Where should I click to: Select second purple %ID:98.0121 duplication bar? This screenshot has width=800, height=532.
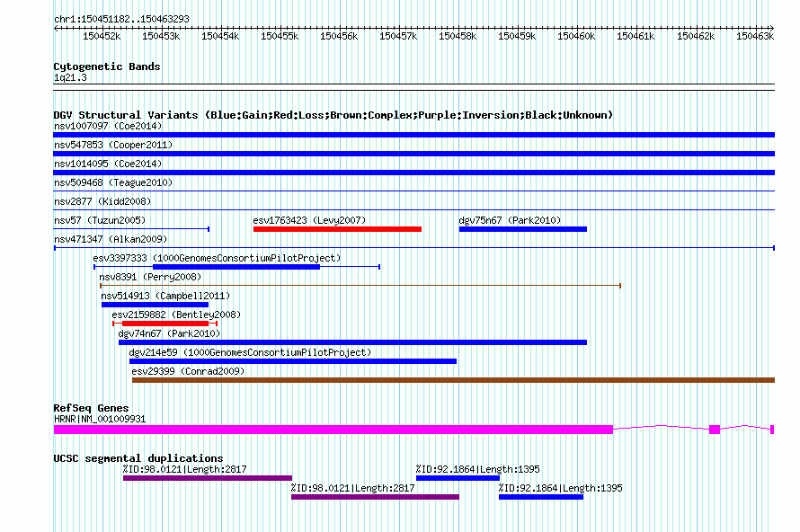tap(375, 497)
